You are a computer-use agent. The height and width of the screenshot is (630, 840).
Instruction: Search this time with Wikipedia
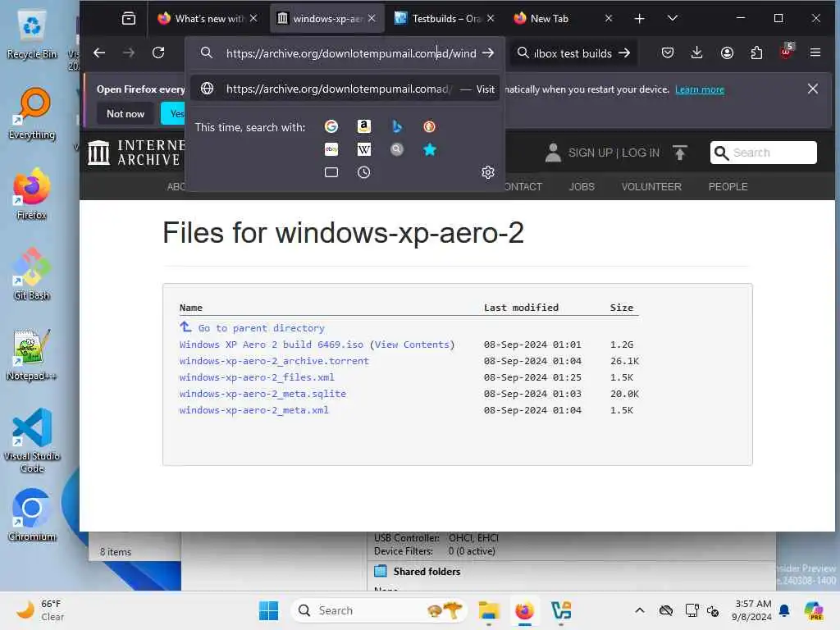tap(363, 149)
